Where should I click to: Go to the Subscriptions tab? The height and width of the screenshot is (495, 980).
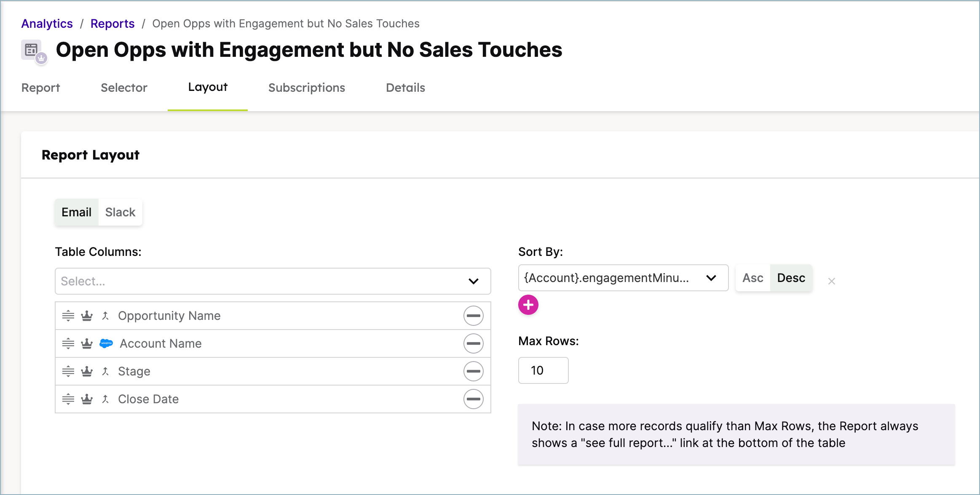[x=307, y=88]
